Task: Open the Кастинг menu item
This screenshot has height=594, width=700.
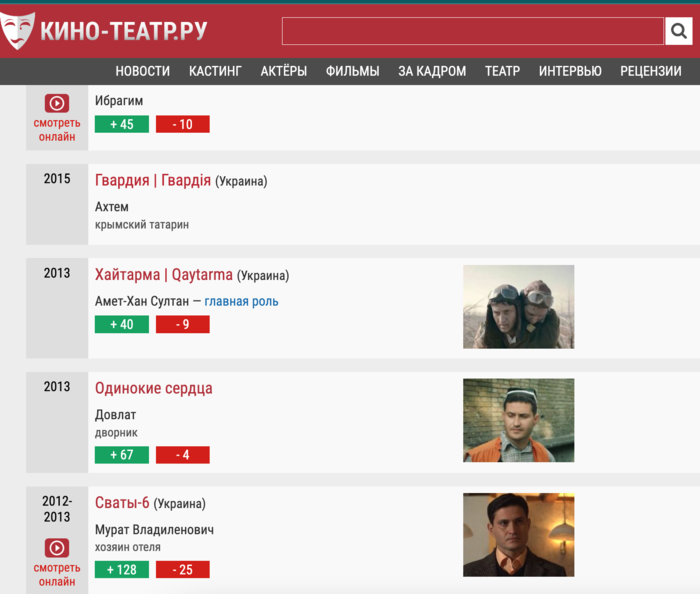Action: 215,71
